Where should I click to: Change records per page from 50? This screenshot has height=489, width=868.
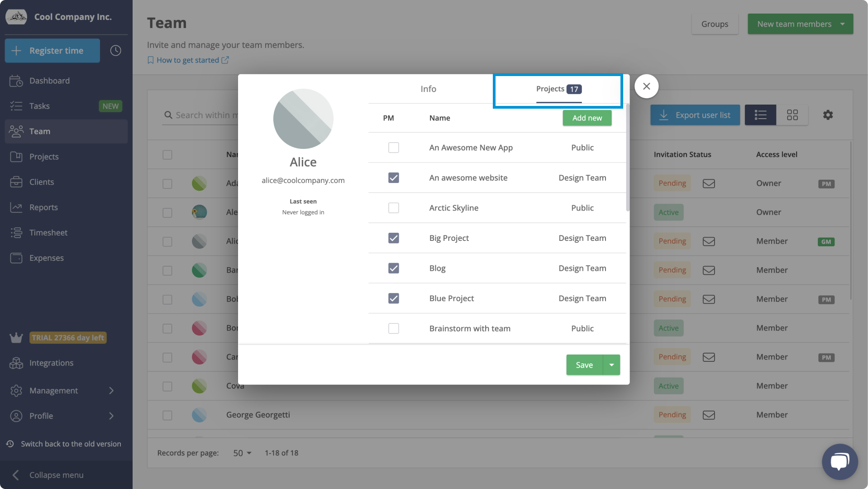coord(241,453)
